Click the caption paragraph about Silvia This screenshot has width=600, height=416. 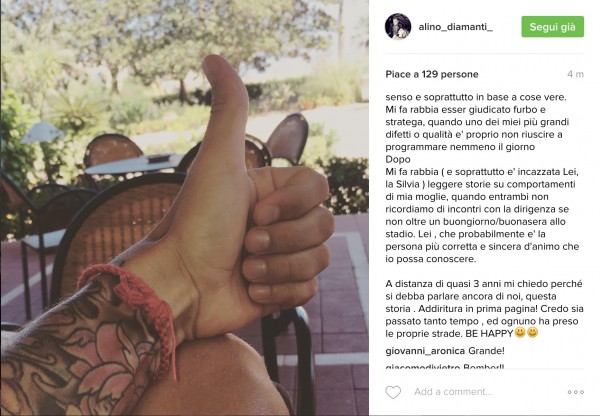[482, 215]
